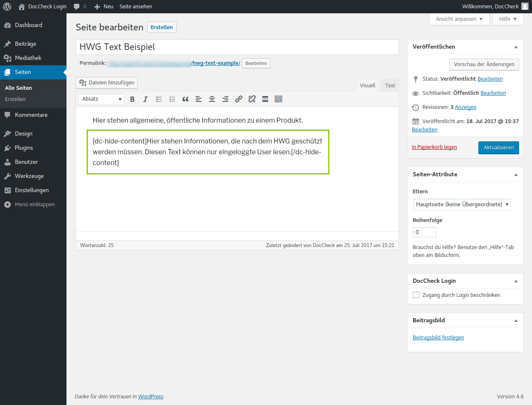Switch to the Text editor tab
This screenshot has height=405, width=532.
pos(390,85)
